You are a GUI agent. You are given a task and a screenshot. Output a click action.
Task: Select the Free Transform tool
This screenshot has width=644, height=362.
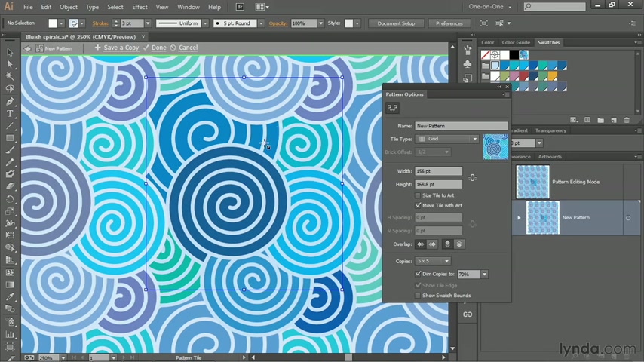(x=10, y=235)
